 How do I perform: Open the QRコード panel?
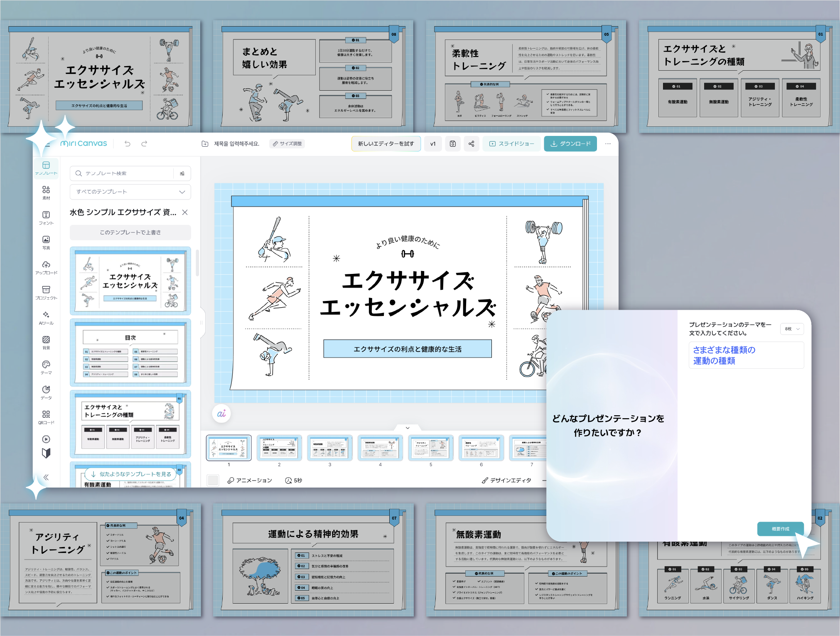pos(46,417)
